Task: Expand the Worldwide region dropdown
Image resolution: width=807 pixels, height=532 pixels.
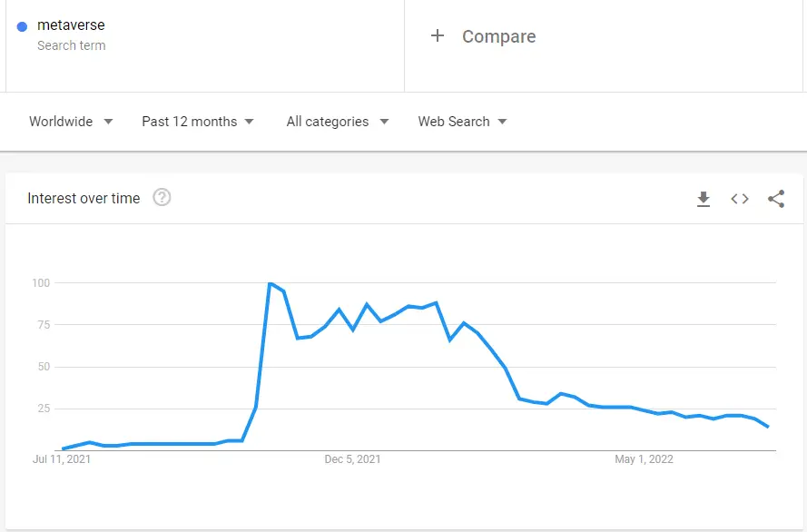Action: click(x=71, y=122)
